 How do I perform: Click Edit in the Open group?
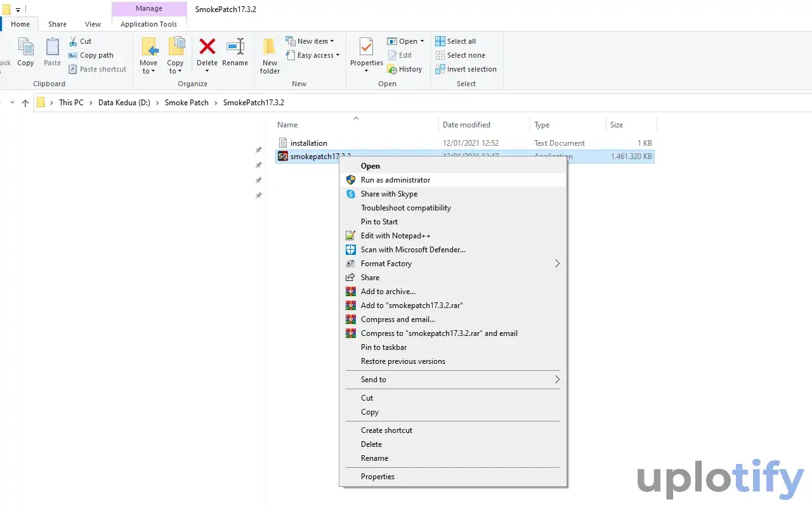400,55
